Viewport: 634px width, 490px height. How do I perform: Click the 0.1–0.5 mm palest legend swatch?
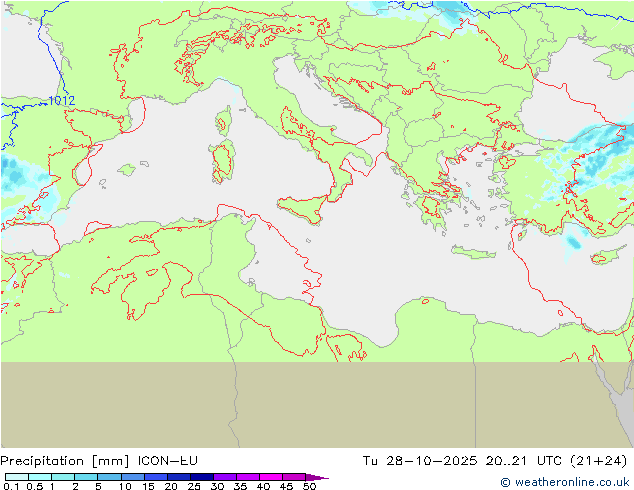coord(17,477)
